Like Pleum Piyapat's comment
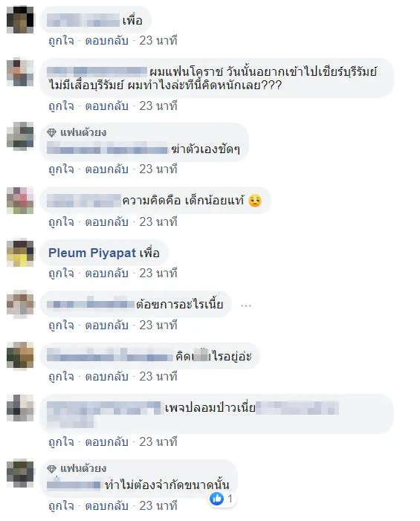This screenshot has height=521, width=420. click(61, 273)
